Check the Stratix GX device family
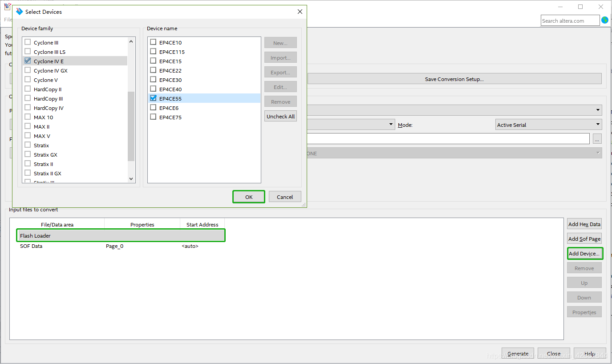The width and height of the screenshot is (612, 364). pos(28,154)
